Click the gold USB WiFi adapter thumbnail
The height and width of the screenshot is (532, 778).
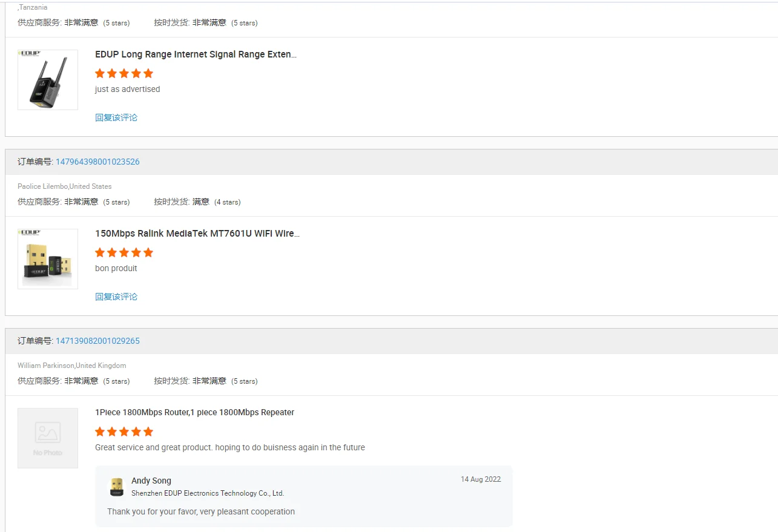48,259
